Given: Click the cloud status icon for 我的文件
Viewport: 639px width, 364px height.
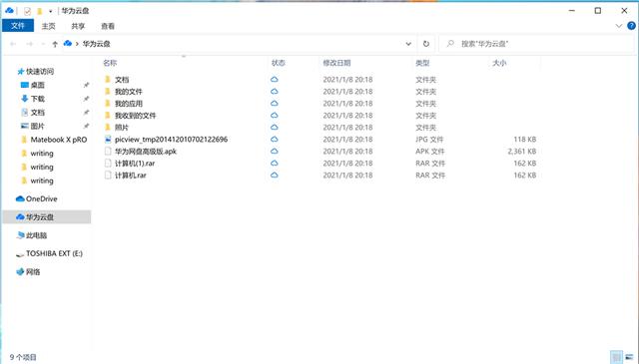Looking at the screenshot, I should pos(275,92).
